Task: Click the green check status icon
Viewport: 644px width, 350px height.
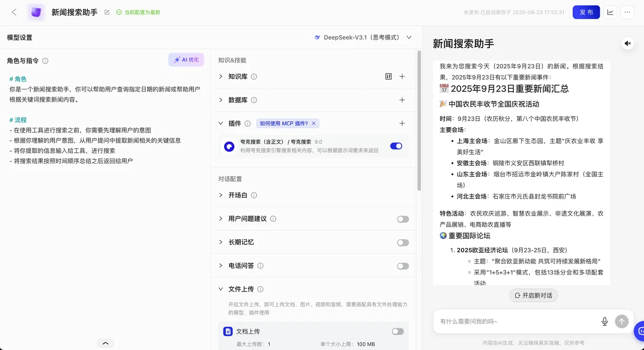Action: coord(119,12)
